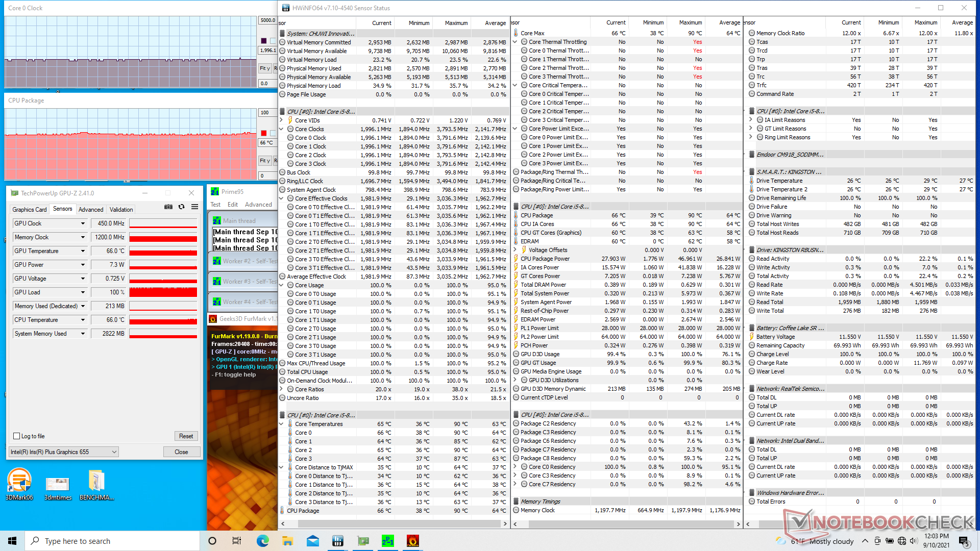
Task: Launch Microsoft Edge from taskbar
Action: tap(262, 541)
